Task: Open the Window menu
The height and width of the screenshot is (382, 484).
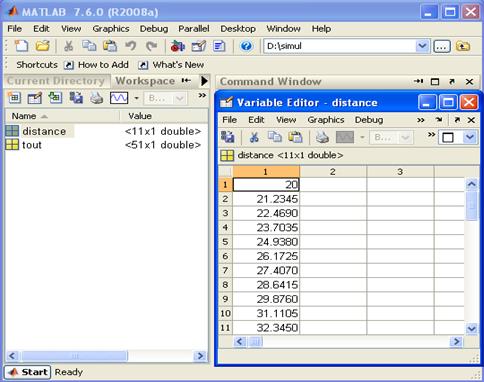Action: coord(283,29)
